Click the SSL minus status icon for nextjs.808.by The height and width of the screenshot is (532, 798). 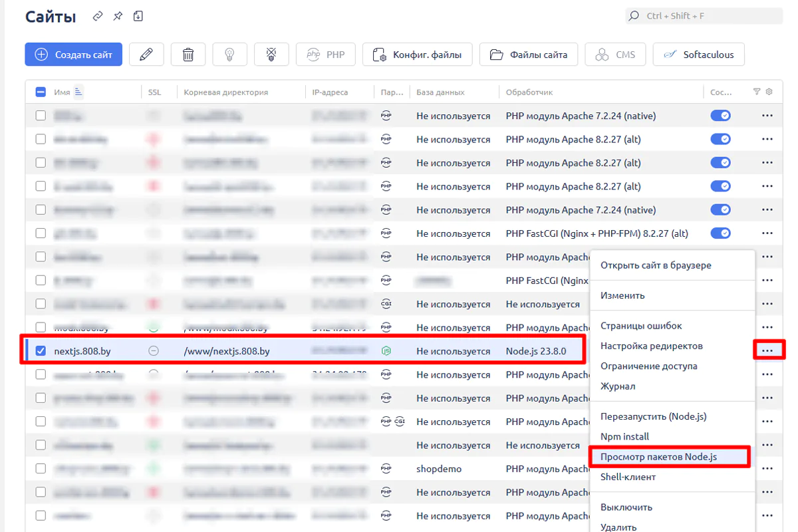154,351
